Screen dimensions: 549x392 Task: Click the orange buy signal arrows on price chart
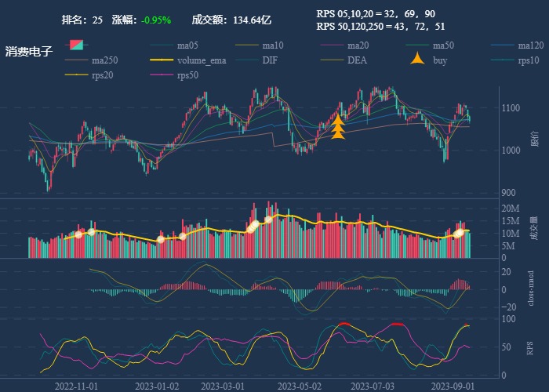338,128
